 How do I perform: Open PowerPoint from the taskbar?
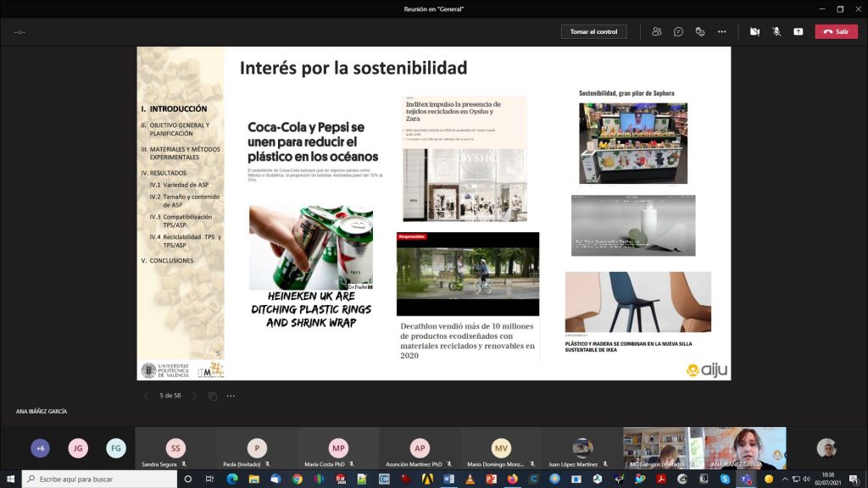click(x=491, y=479)
